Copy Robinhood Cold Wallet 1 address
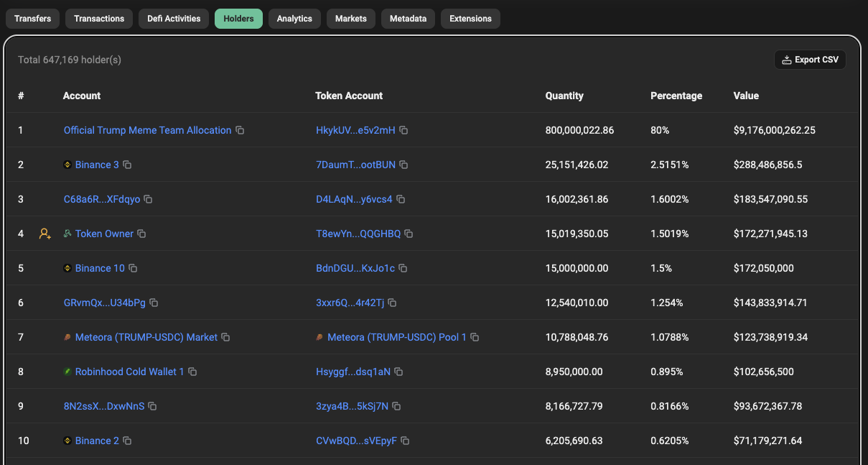The height and width of the screenshot is (465, 868). tap(192, 372)
